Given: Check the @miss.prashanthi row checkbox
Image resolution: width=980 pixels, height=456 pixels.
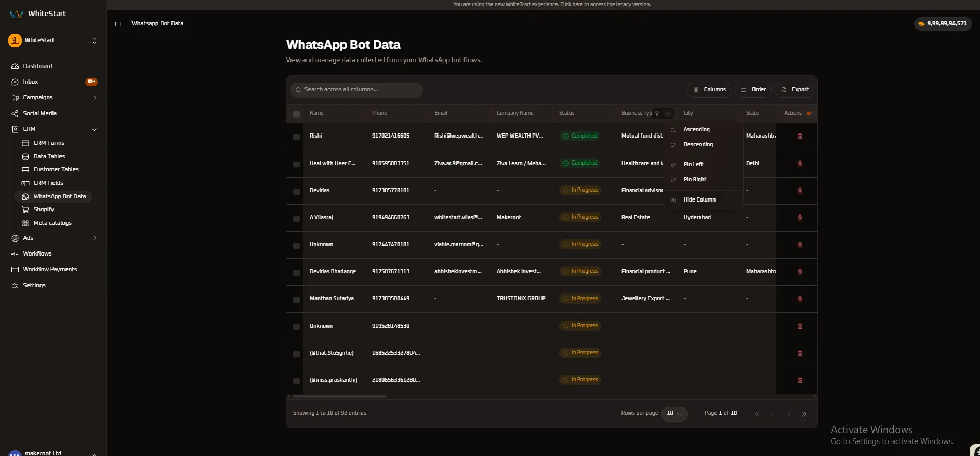Looking at the screenshot, I should pyautogui.click(x=296, y=381).
